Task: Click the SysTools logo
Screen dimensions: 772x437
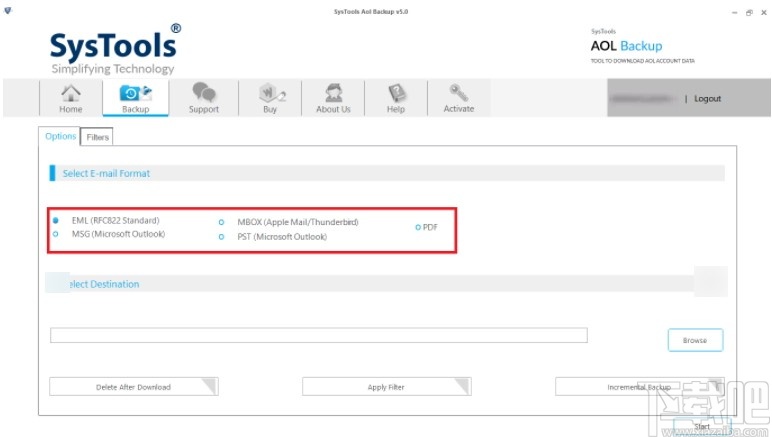Action: [x=115, y=48]
